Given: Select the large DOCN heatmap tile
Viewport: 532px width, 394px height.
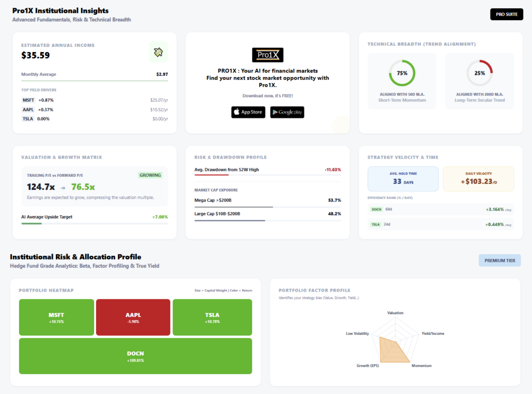Looking at the screenshot, I should [136, 356].
